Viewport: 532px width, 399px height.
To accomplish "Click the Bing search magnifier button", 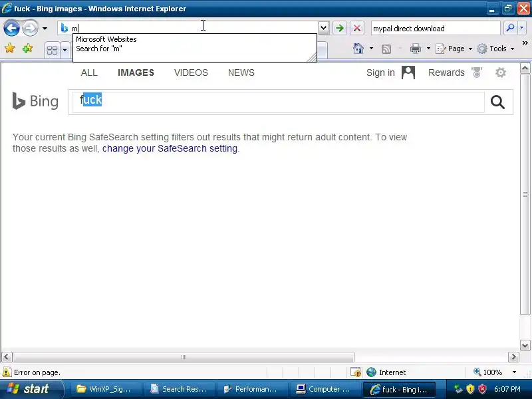I will [497, 102].
